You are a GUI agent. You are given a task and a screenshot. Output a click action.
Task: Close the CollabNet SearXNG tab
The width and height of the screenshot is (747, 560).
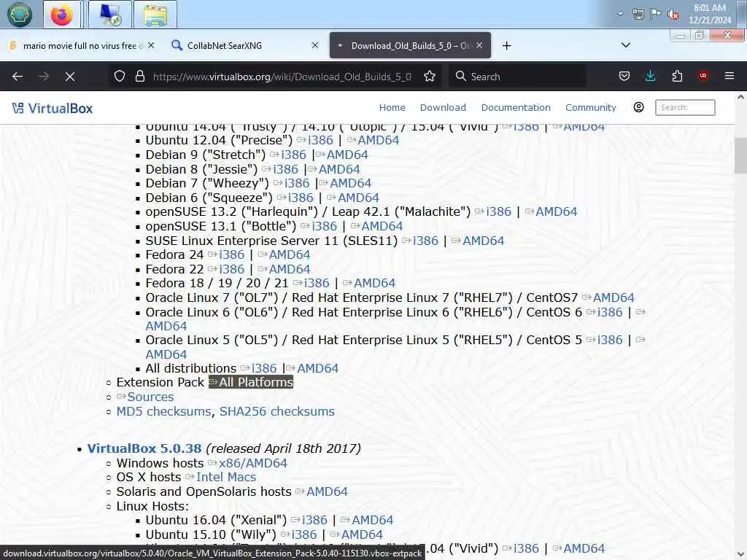coord(315,45)
